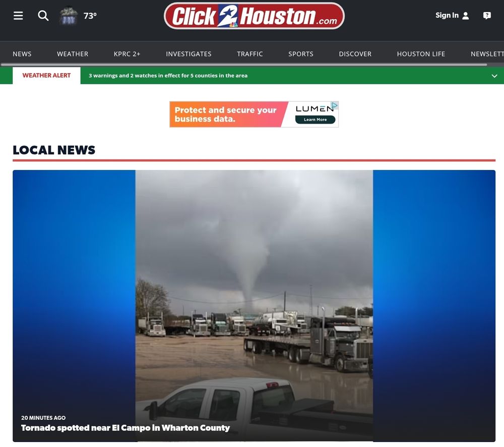Viewport: 504px width, 447px height.
Task: Select the INVESTIGATES nav item
Action: pyautogui.click(x=188, y=53)
